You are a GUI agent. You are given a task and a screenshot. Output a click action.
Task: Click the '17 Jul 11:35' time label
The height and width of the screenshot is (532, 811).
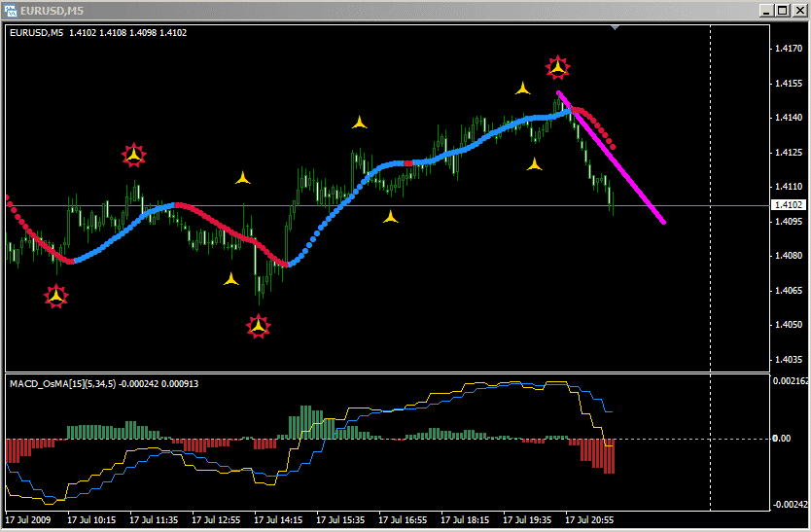[154, 519]
